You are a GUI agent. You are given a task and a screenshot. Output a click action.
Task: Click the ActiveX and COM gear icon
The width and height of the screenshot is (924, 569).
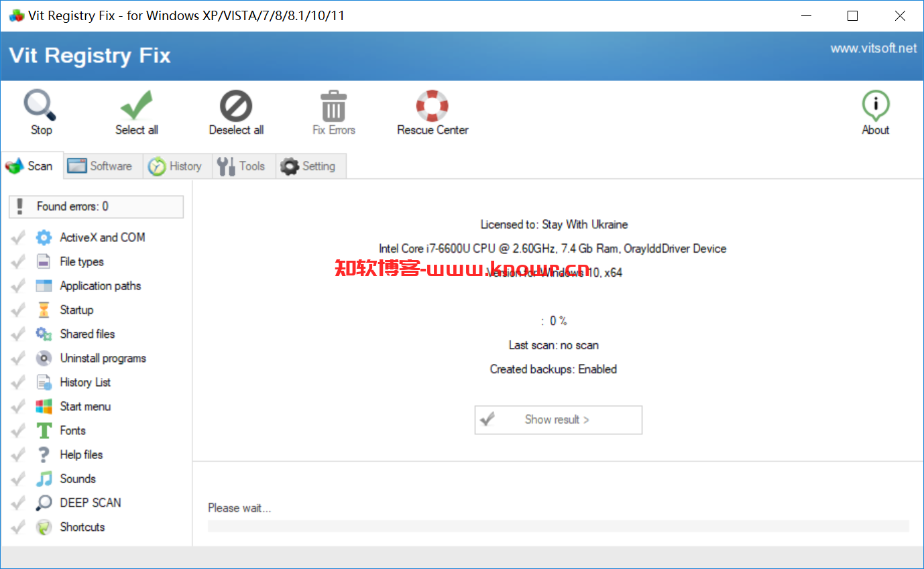[44, 237]
